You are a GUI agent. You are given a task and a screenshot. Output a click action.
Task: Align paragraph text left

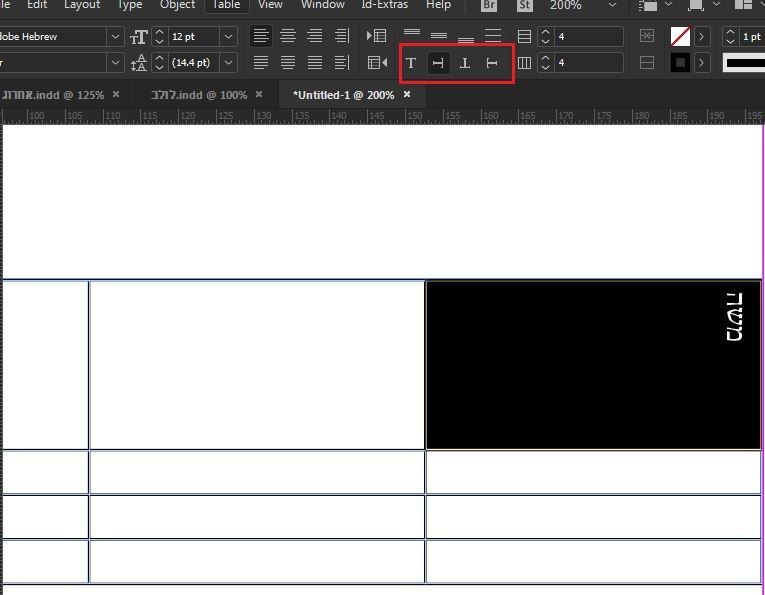[x=261, y=36]
